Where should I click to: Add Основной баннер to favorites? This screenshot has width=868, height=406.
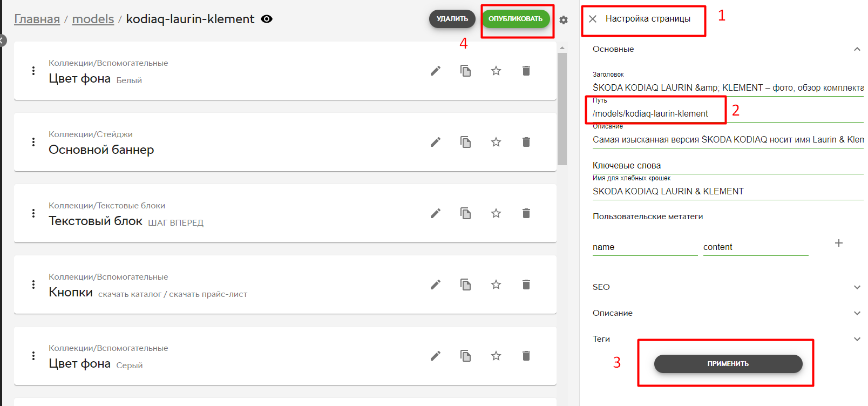click(x=496, y=142)
